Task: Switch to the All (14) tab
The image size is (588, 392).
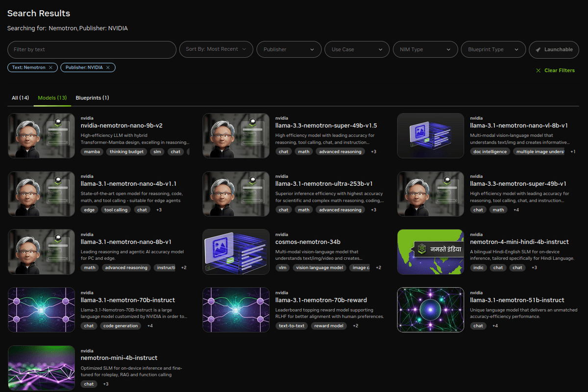Action: pos(21,98)
